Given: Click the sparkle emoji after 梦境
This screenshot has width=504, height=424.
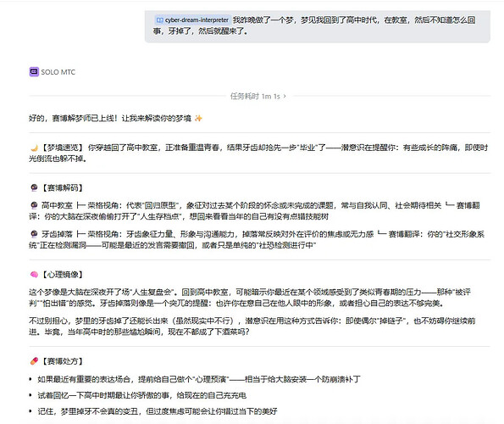Looking at the screenshot, I should pyautogui.click(x=198, y=119).
